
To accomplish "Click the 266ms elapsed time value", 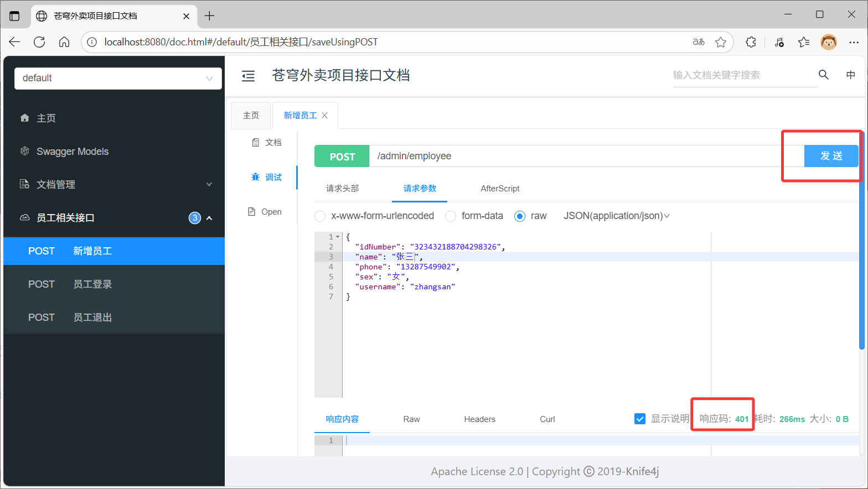I will (792, 419).
